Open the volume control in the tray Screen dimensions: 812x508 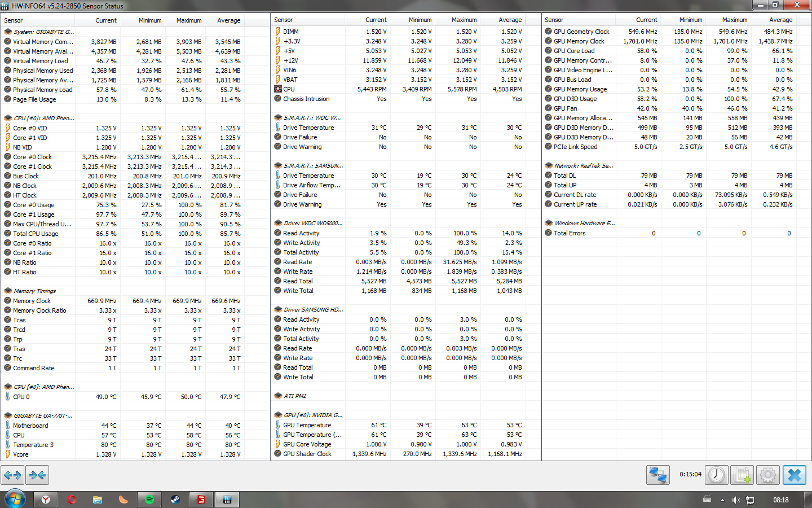click(736, 500)
